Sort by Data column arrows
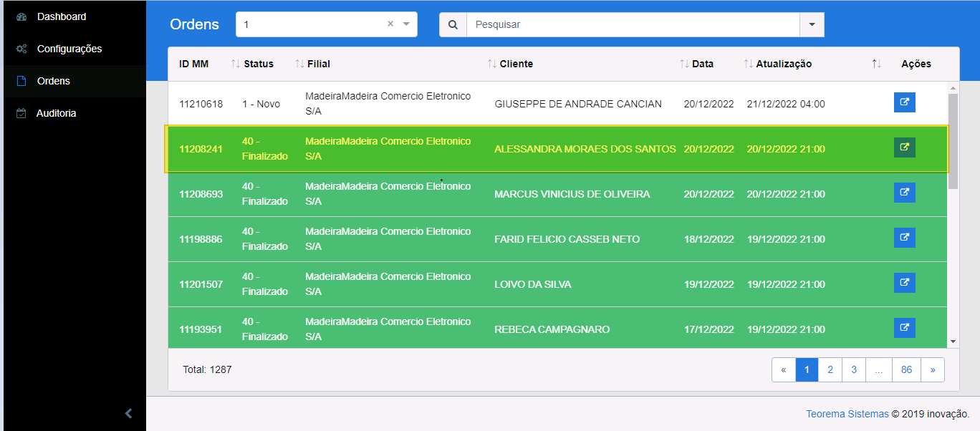Image resolution: width=980 pixels, height=431 pixels. (684, 64)
